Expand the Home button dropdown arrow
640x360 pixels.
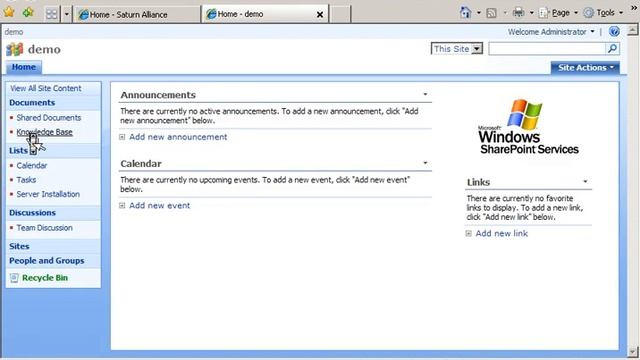tap(479, 13)
